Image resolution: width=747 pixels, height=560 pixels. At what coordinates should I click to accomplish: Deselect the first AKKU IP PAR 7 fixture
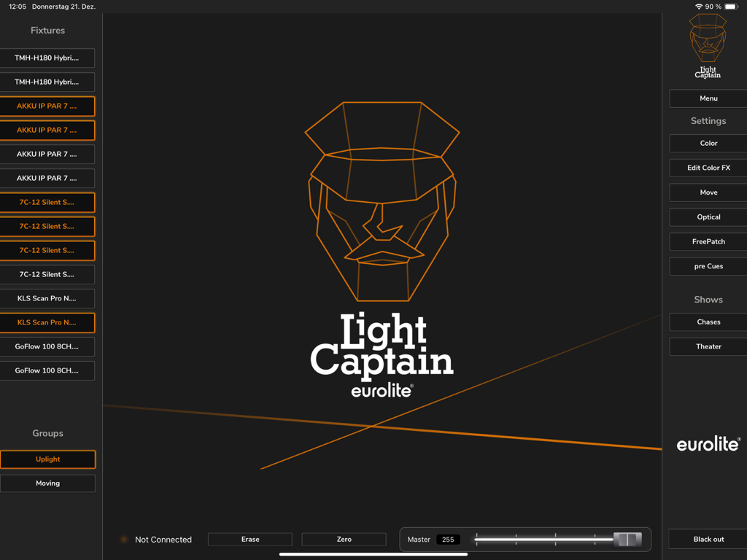47,106
